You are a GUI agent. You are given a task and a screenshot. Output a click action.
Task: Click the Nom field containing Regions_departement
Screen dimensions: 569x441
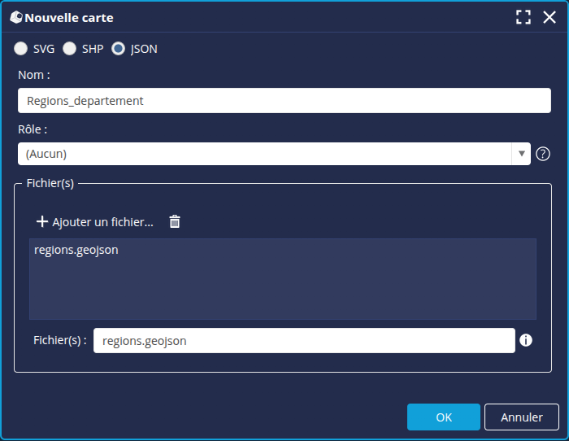284,101
